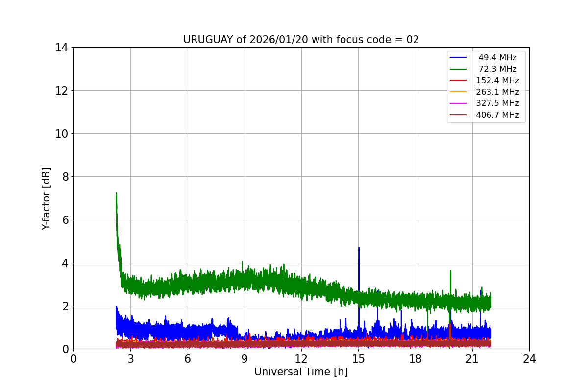This screenshot has width=588, height=392.
Task: Click the magenta line swatch in legend
Action: (x=459, y=103)
